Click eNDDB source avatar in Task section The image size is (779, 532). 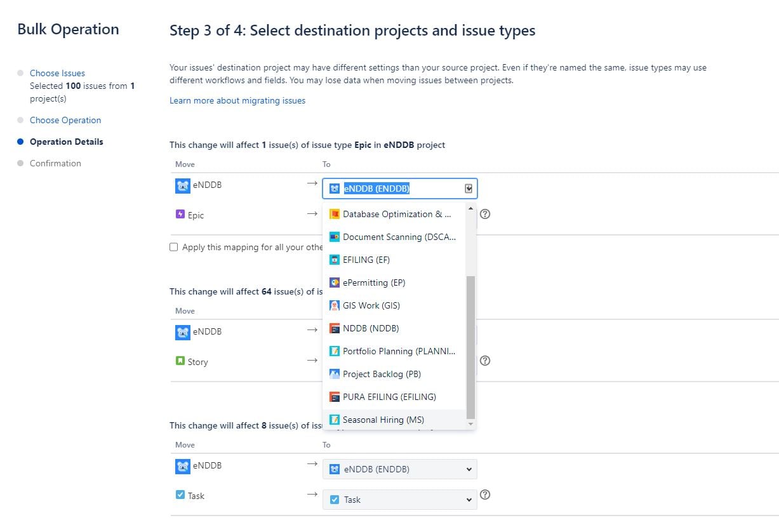[183, 467]
